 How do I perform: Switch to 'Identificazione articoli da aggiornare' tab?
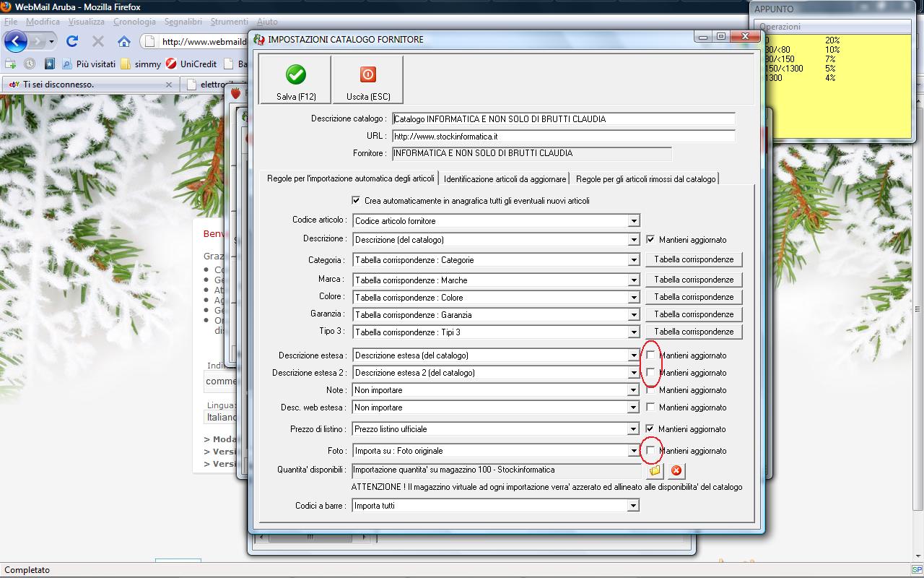point(505,178)
